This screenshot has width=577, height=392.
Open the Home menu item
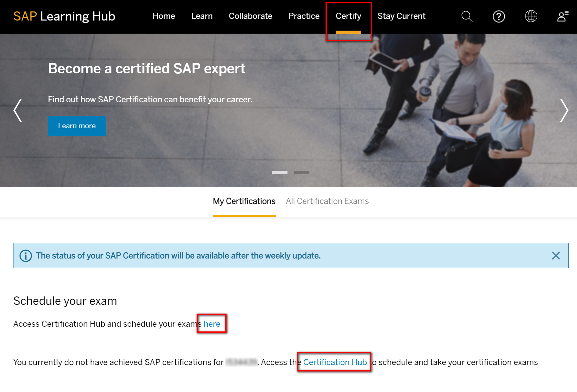click(x=164, y=16)
